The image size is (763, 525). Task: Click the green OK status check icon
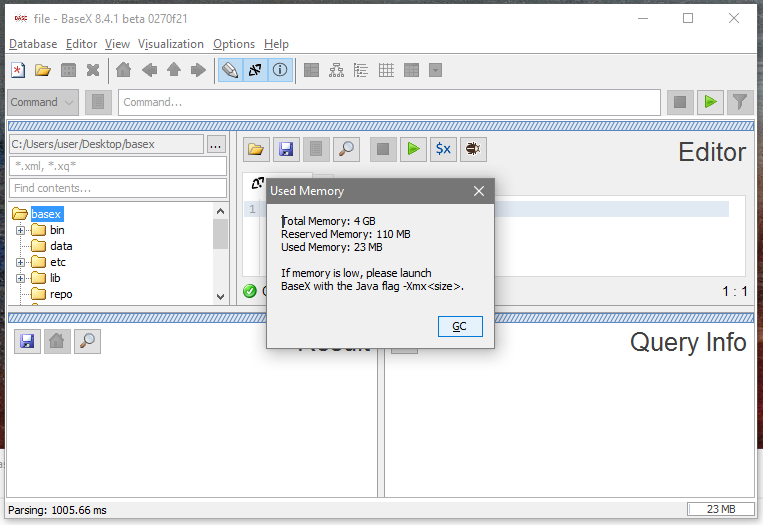[250, 291]
